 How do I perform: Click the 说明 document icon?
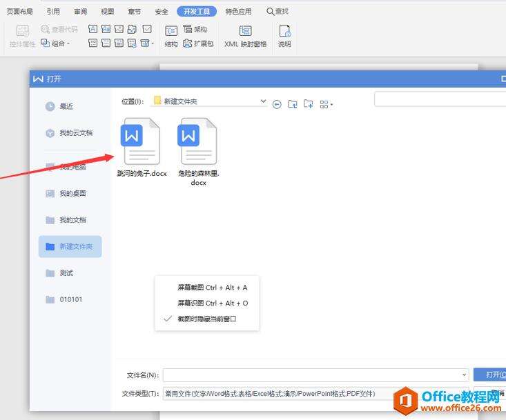[x=284, y=31]
